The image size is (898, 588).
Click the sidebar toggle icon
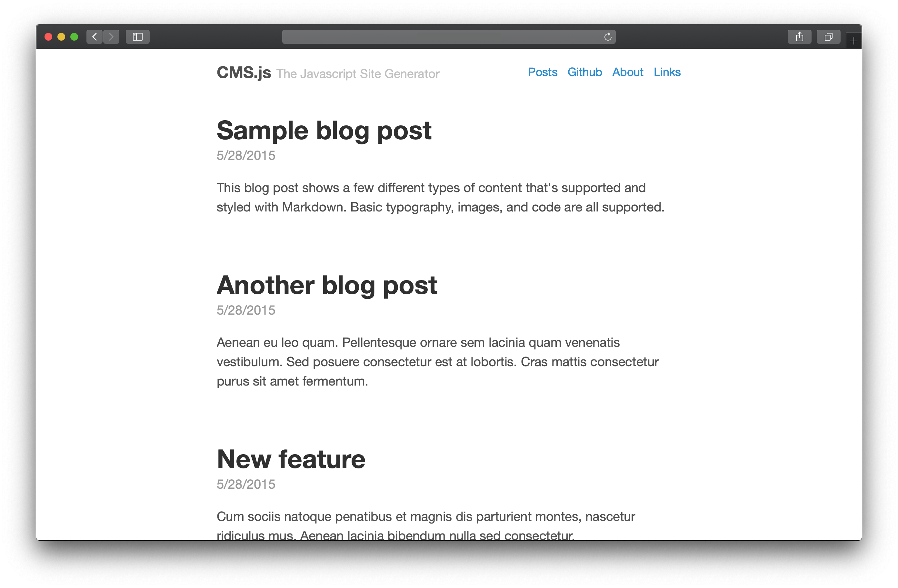click(x=138, y=36)
